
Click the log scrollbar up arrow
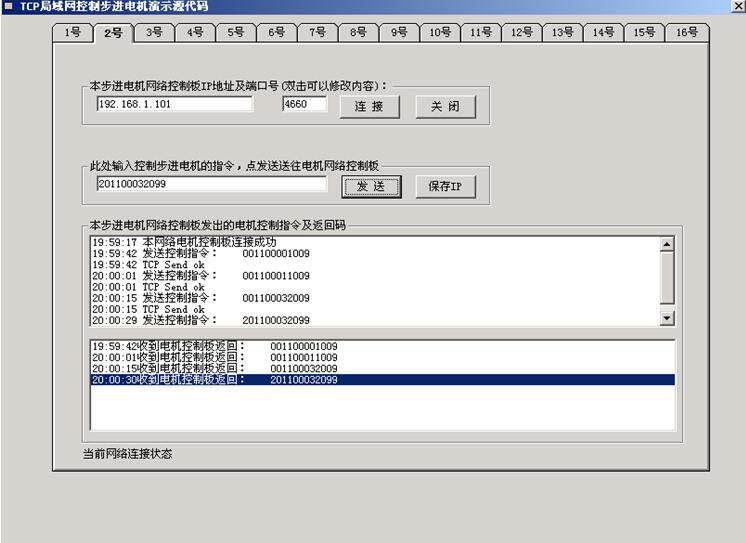pos(667,244)
